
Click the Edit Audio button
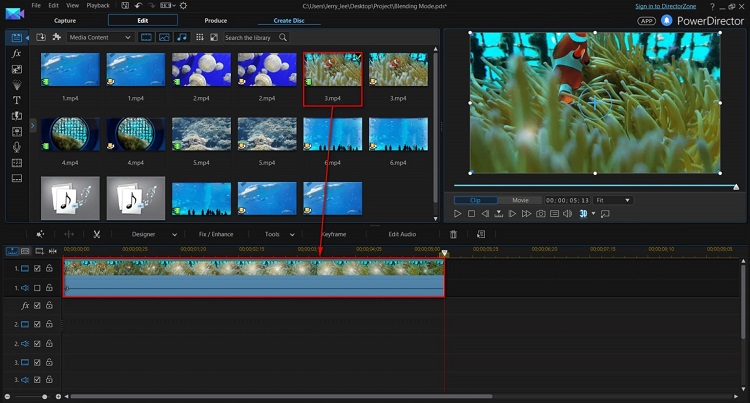402,234
